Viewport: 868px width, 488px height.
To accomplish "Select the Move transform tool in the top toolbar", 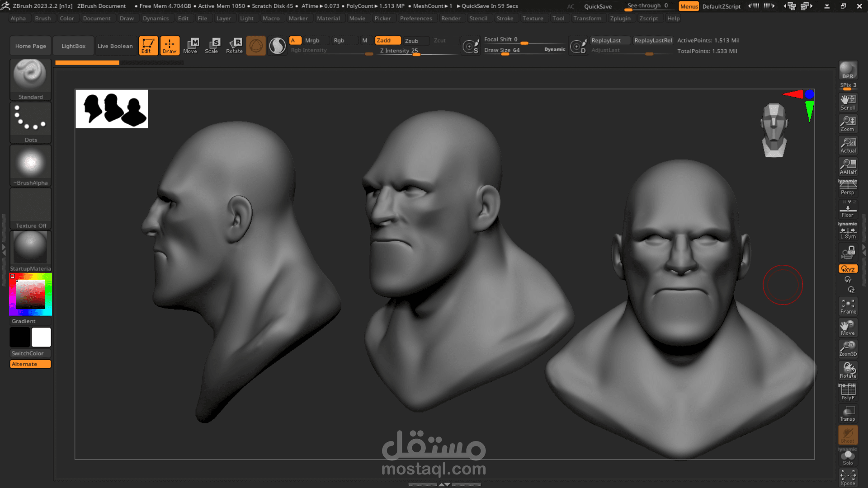I will (x=190, y=46).
